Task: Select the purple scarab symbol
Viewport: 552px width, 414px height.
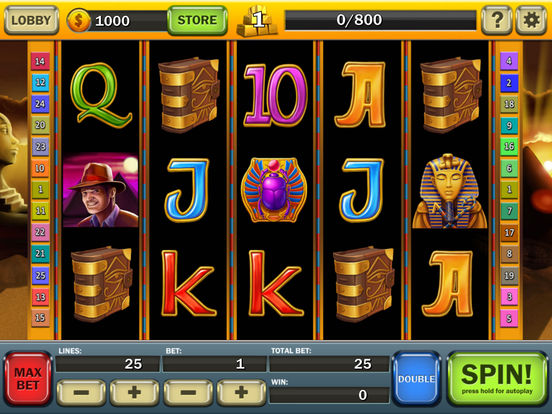Action: point(274,190)
